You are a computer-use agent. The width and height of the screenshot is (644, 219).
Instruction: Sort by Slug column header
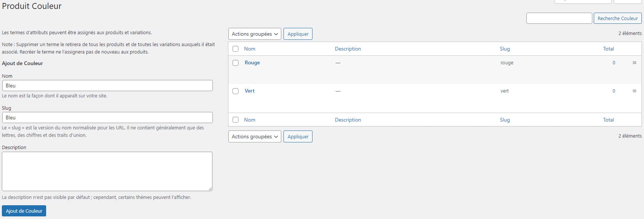click(505, 49)
